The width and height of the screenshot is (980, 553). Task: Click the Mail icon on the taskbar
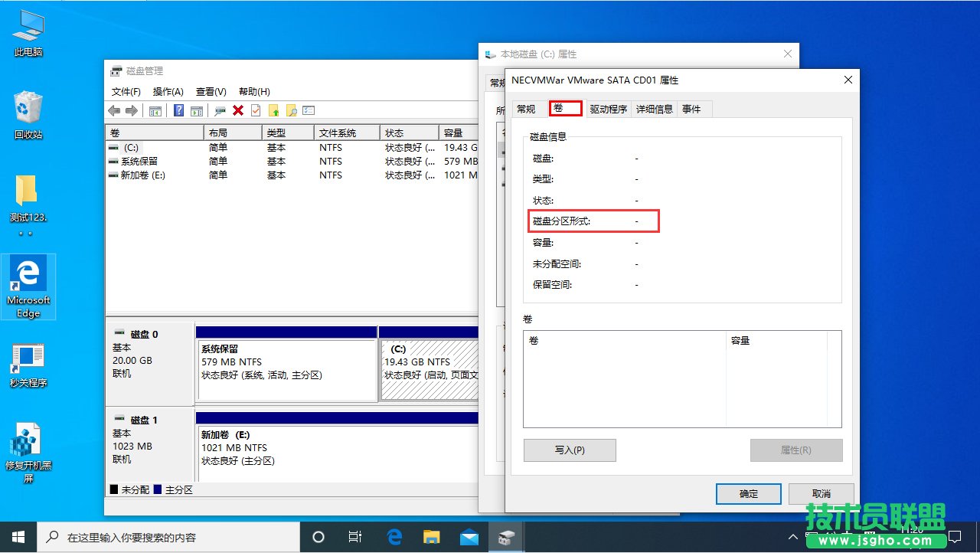tap(469, 538)
